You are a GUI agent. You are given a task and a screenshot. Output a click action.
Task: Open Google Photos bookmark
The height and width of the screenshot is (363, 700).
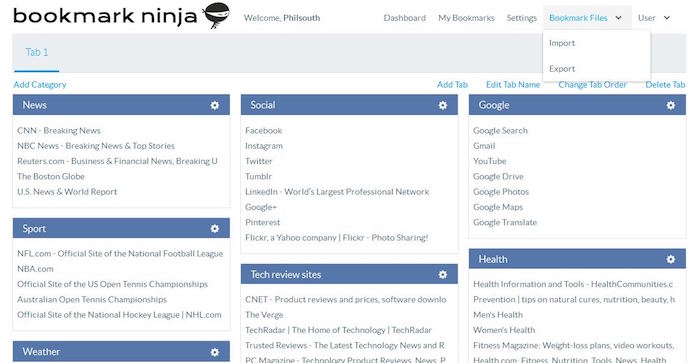click(501, 192)
